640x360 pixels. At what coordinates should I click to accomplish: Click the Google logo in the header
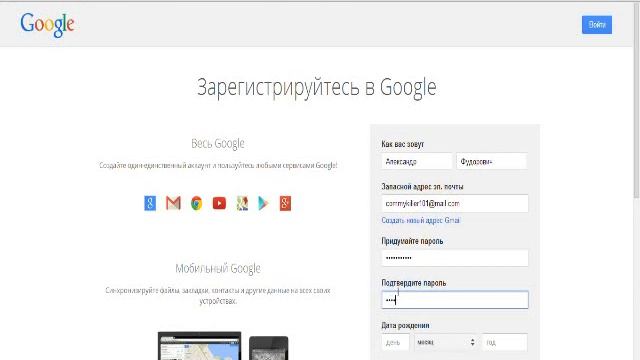[47, 25]
